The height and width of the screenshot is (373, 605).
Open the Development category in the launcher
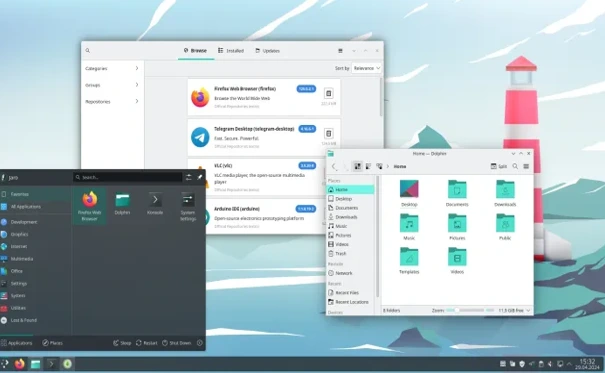pos(35,222)
